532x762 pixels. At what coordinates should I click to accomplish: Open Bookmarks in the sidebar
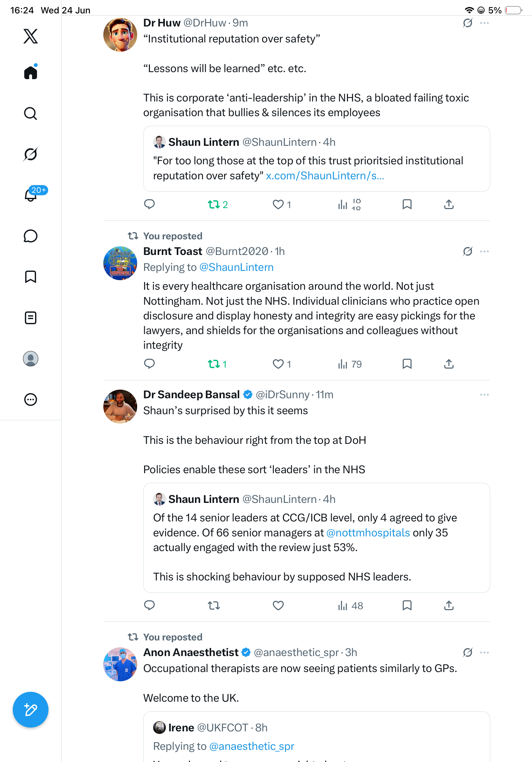[31, 277]
